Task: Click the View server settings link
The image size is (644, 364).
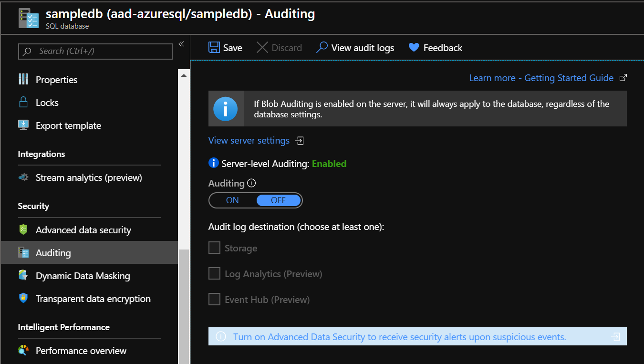Action: pos(249,140)
